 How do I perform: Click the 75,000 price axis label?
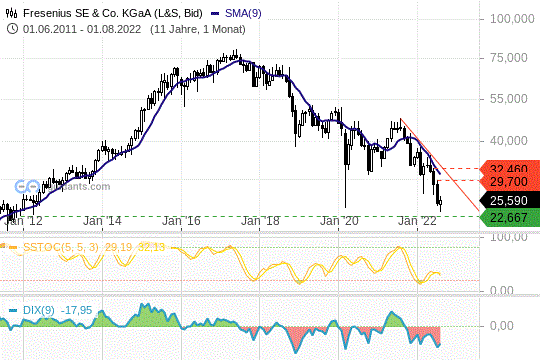(x=508, y=58)
